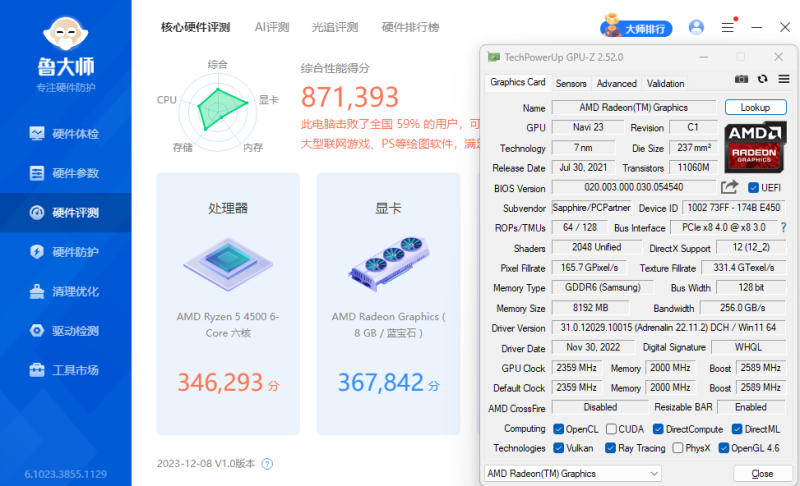Click the BIOS Version field

coord(634,187)
